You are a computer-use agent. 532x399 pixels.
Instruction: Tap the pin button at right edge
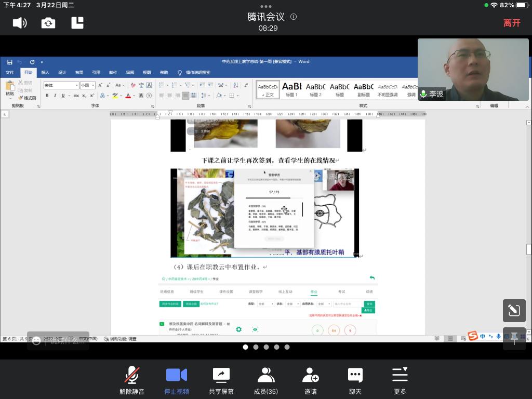click(514, 339)
